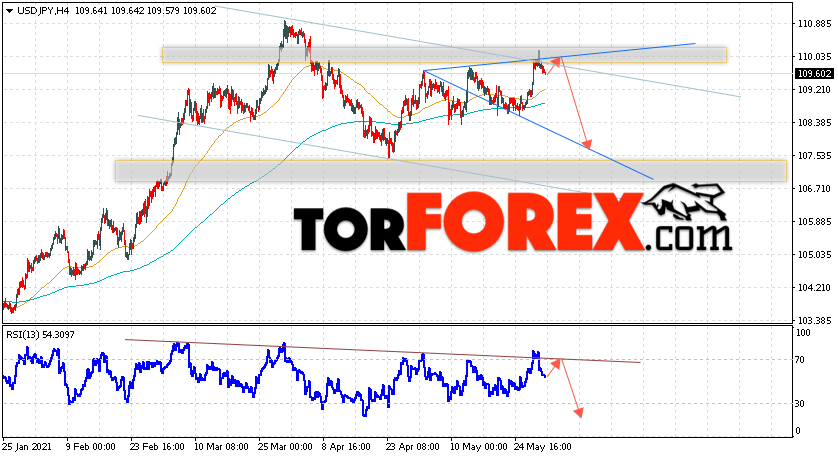Screen dimensions: 838x458
Task: Select price axis label 107.535
Action: (814, 156)
